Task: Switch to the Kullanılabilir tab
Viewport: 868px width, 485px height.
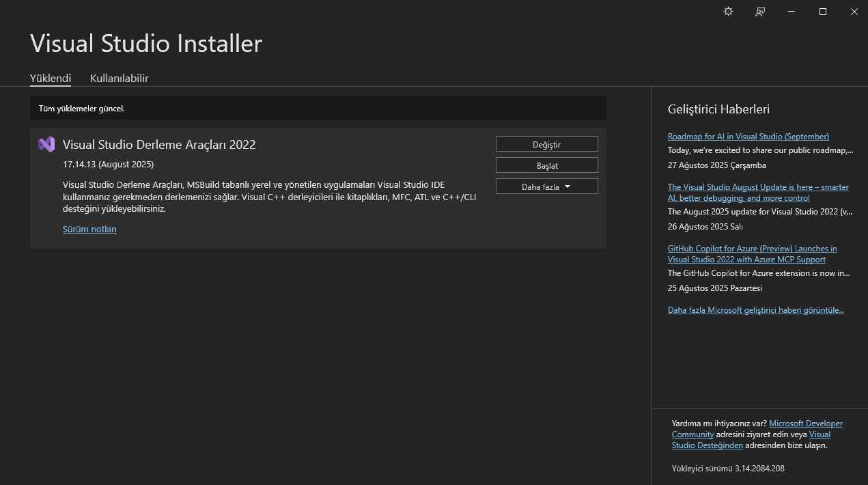Action: click(120, 78)
